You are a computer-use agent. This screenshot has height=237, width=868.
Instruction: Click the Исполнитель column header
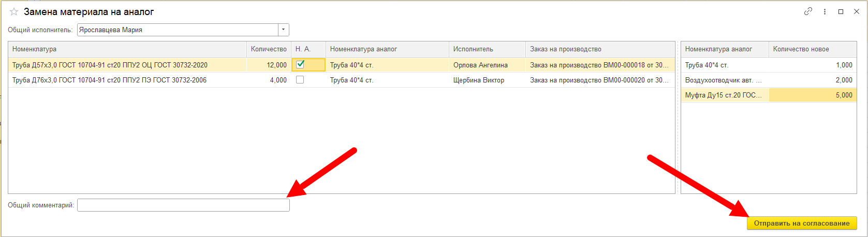tap(487, 49)
